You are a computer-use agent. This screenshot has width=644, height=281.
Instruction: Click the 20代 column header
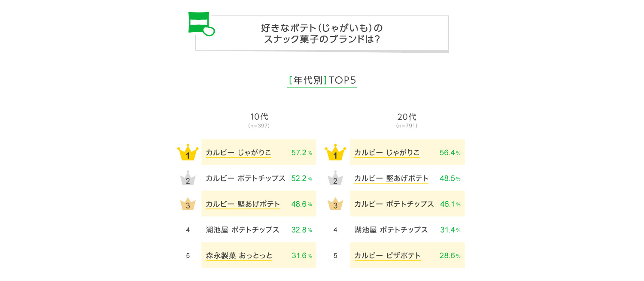tap(407, 117)
